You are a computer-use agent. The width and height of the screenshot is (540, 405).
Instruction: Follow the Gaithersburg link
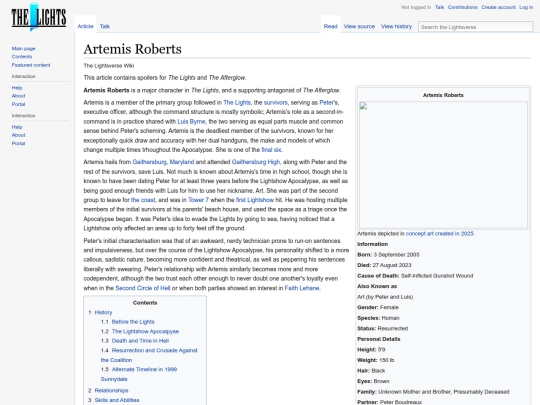pos(149,162)
